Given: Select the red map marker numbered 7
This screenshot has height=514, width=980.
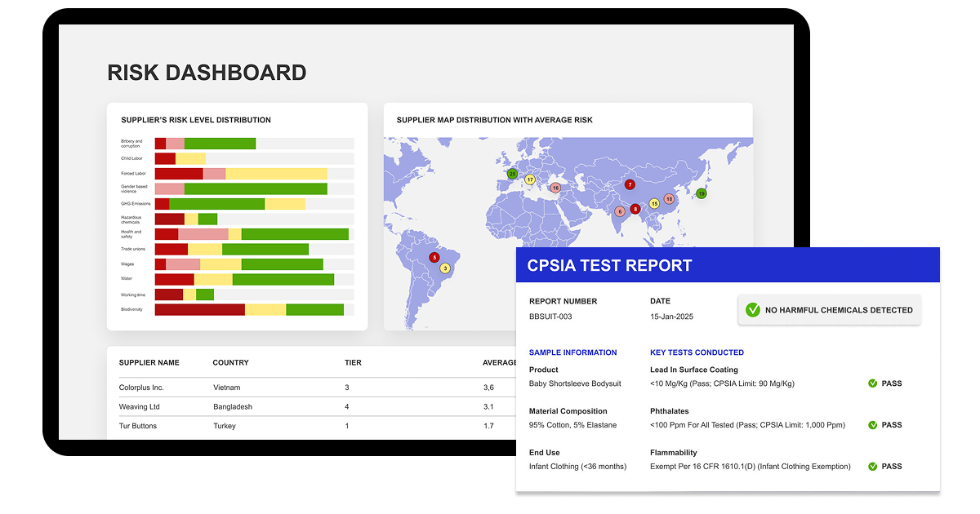Looking at the screenshot, I should pos(630,185).
